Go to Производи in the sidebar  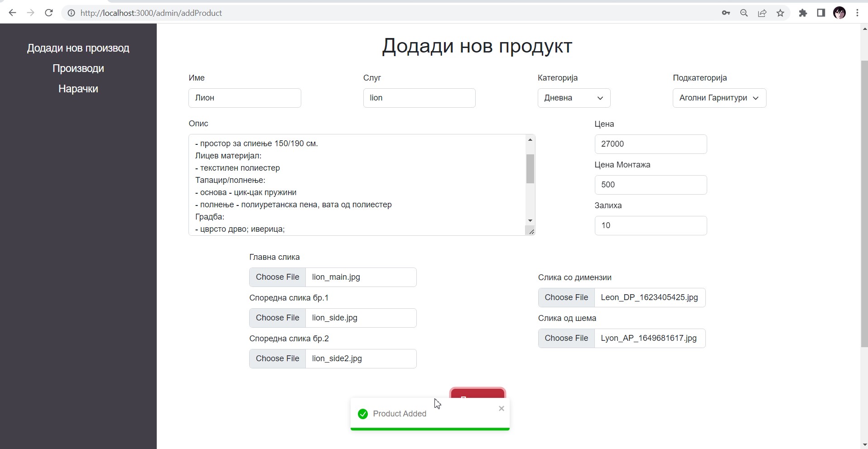click(x=78, y=68)
